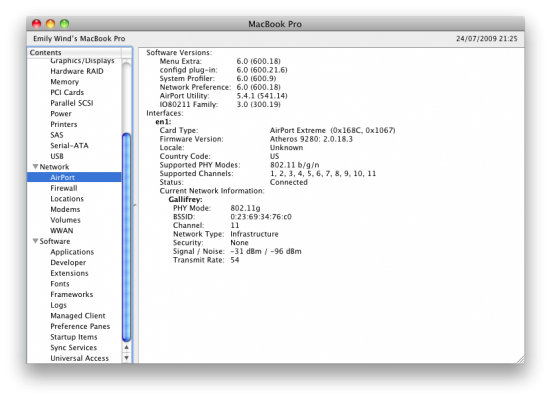
Task: Click the supported channels list value
Action: click(323, 173)
